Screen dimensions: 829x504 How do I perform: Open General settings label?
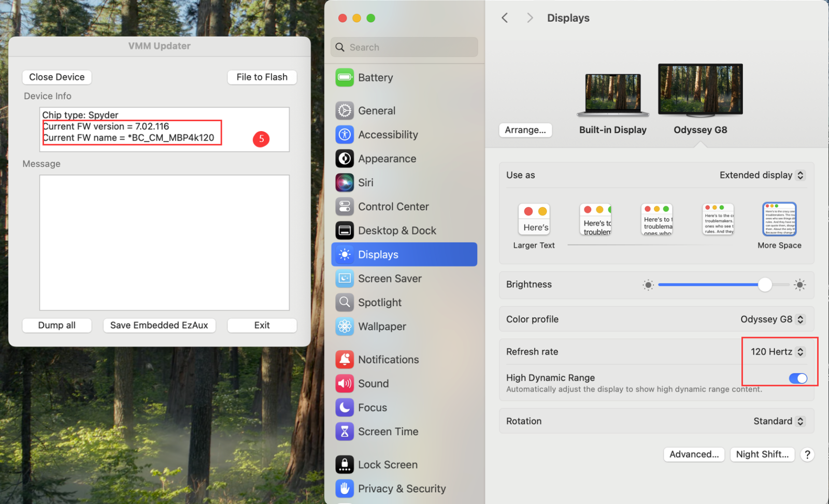coord(377,111)
